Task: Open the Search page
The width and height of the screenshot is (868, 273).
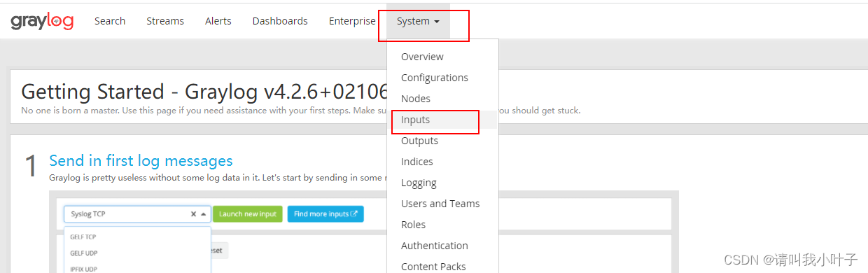Action: click(110, 21)
